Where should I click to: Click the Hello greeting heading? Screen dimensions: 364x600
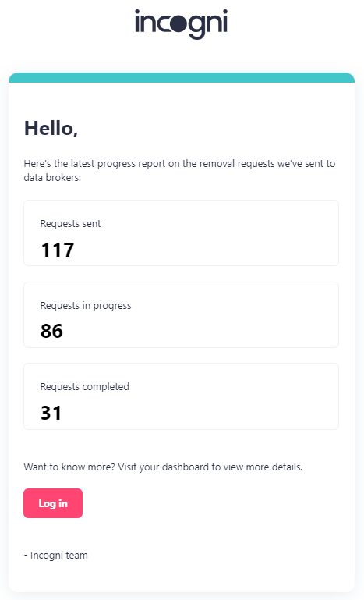[51, 128]
